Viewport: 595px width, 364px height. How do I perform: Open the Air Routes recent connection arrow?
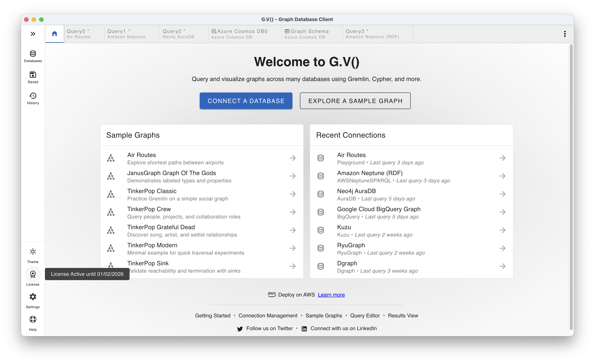tap(502, 158)
